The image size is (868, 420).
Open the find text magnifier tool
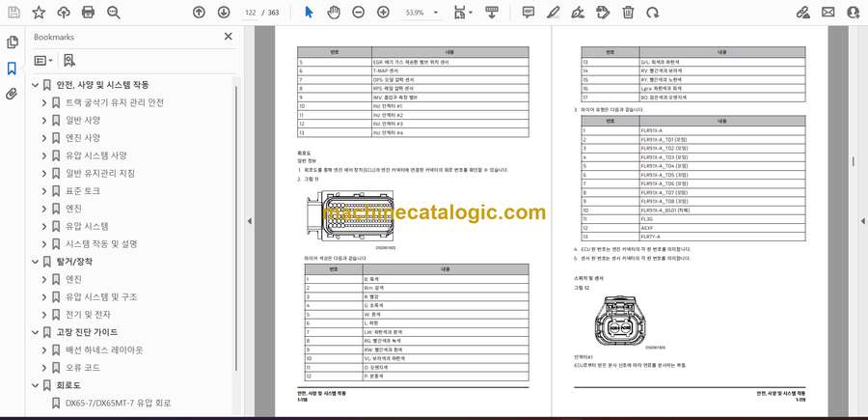[114, 13]
